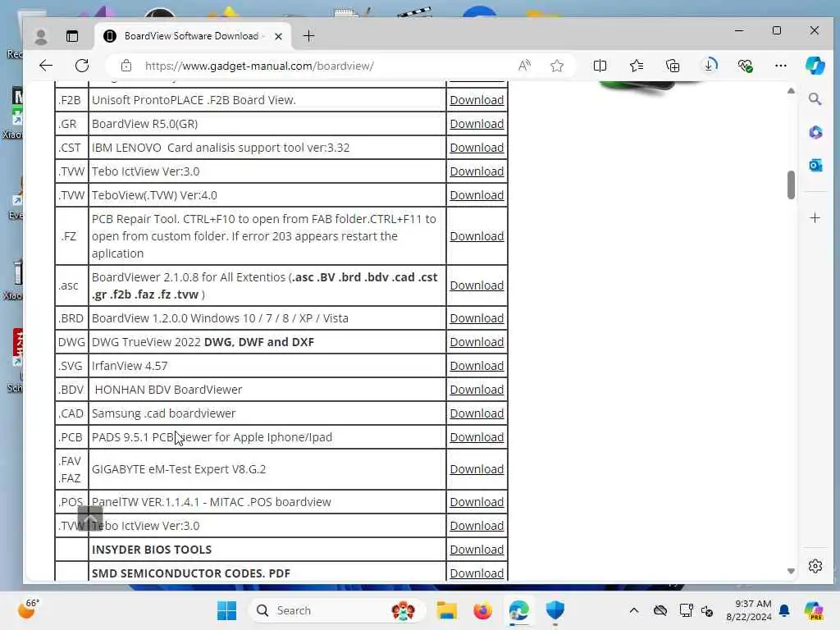The height and width of the screenshot is (630, 840).
Task: Launch Copilot from the toolbar
Action: coord(815,66)
